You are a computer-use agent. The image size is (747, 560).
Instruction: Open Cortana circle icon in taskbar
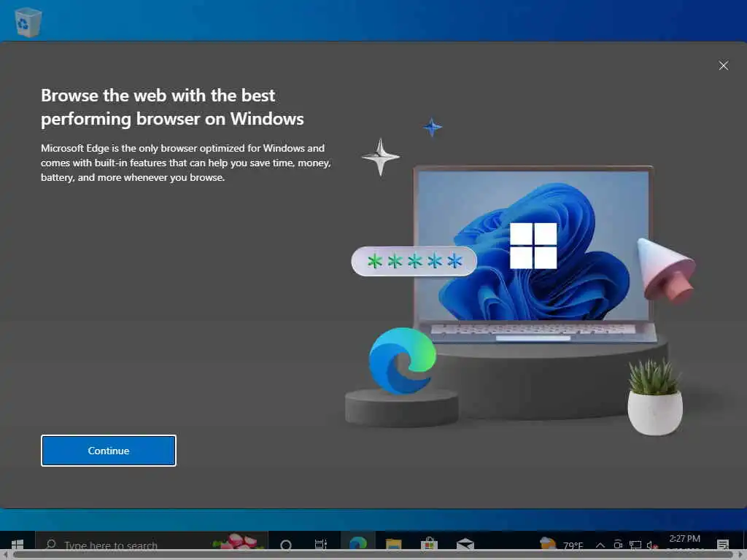pyautogui.click(x=286, y=544)
